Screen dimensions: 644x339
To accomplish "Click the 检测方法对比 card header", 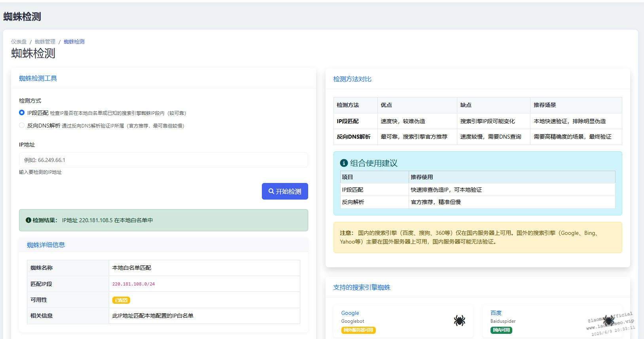I will click(x=477, y=79).
